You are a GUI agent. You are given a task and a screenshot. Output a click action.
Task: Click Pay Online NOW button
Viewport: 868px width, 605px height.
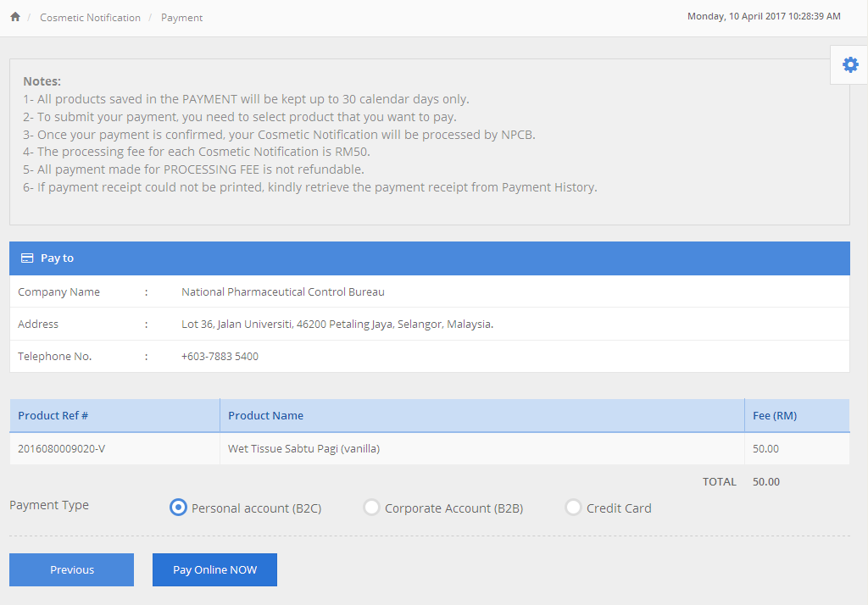214,569
